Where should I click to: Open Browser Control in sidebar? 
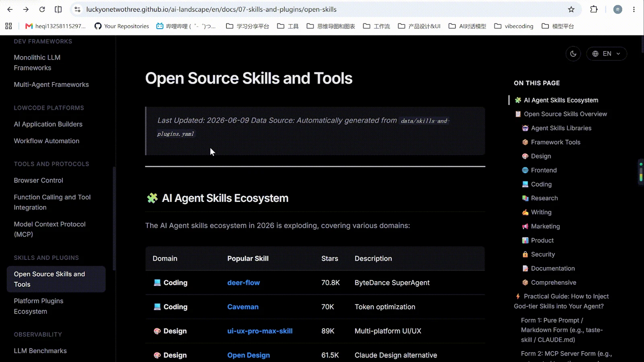click(39, 180)
